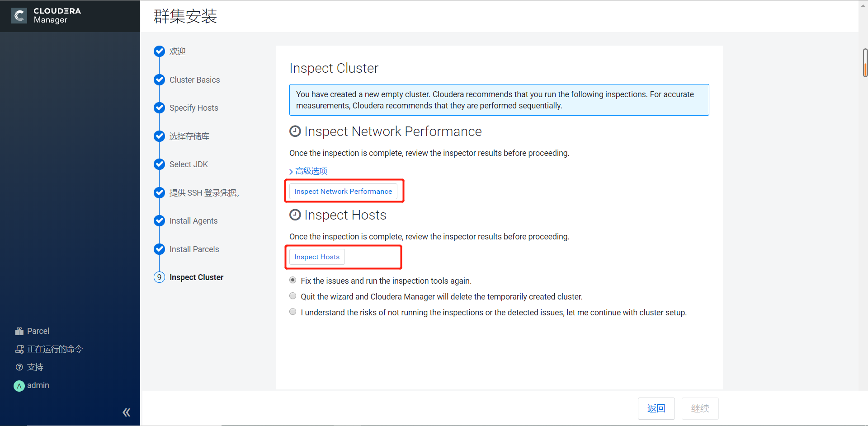Click the page vertical scrollbar thumb
The width and height of the screenshot is (868, 426).
(x=865, y=63)
